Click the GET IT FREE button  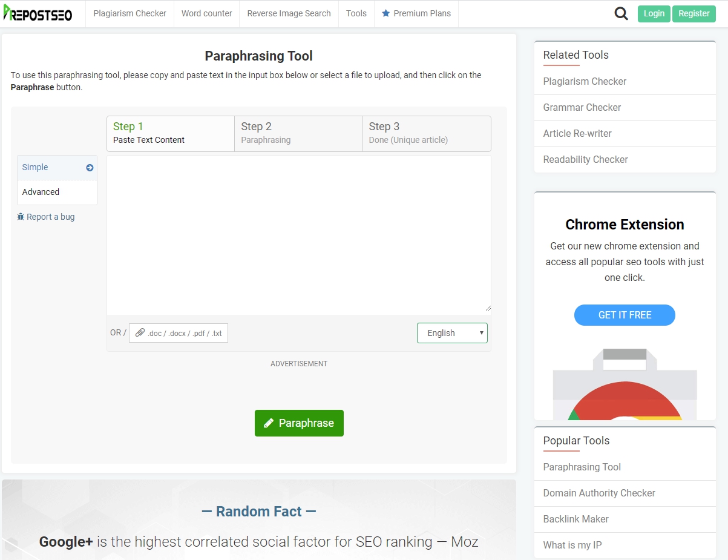point(625,315)
